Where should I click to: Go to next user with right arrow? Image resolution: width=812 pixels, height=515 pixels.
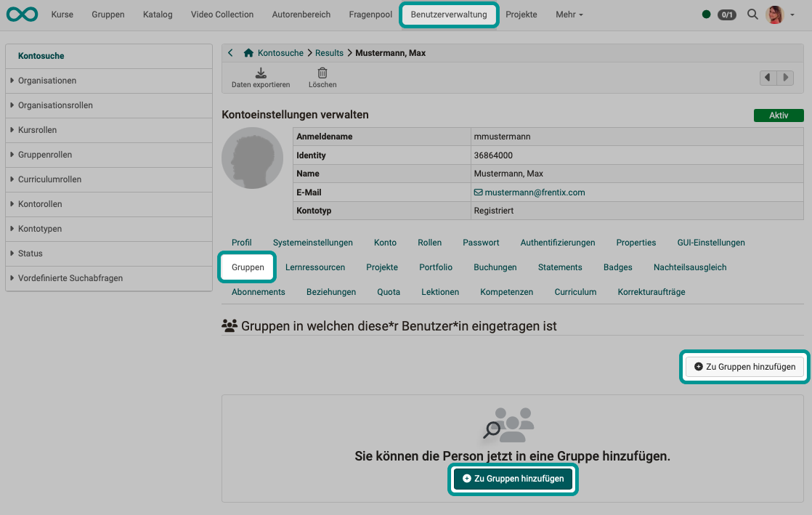click(785, 78)
